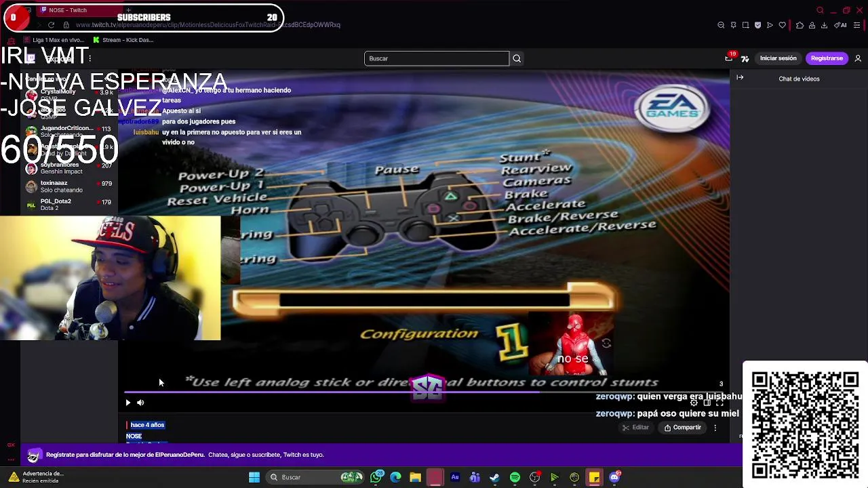
Task: Click the hace 4 años text
Action: [x=147, y=425]
